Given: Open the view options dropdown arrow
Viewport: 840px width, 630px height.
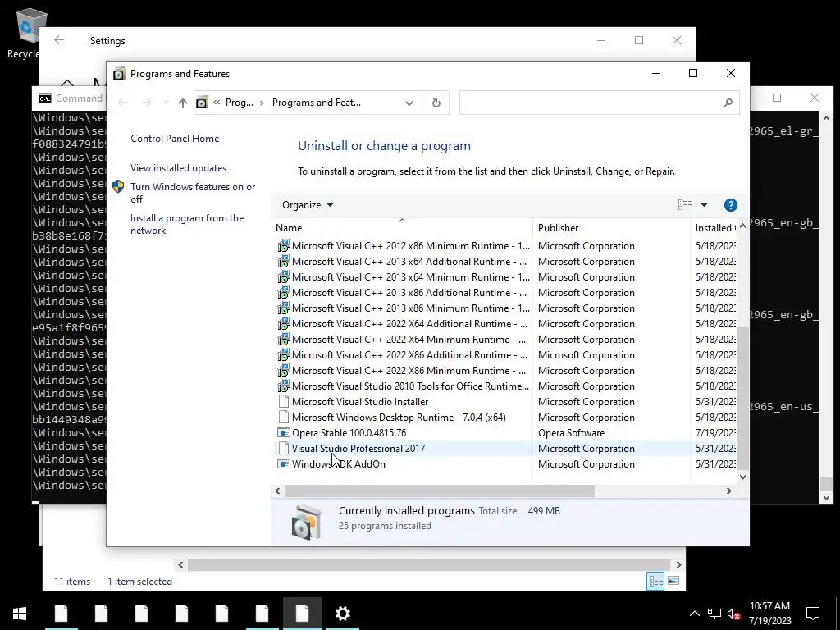Looking at the screenshot, I should (704, 205).
